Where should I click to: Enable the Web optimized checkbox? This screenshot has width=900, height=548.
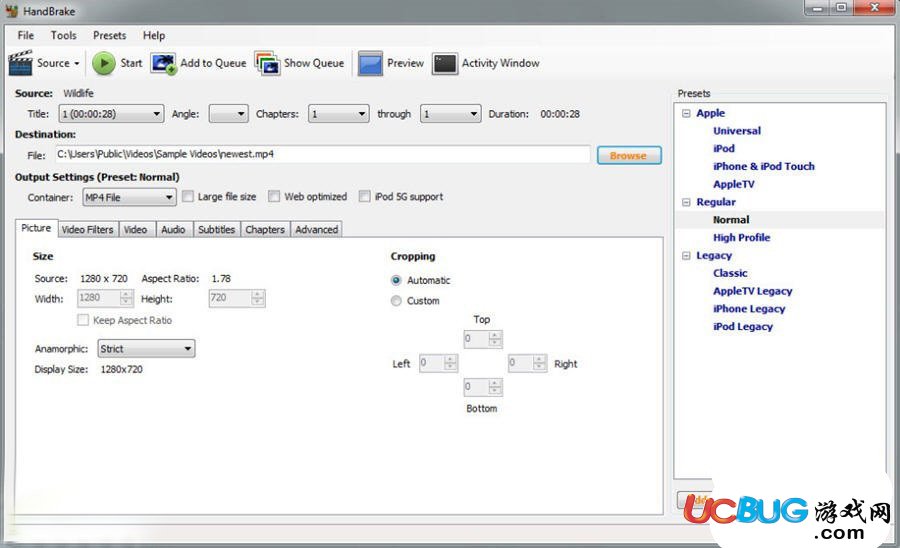(274, 197)
